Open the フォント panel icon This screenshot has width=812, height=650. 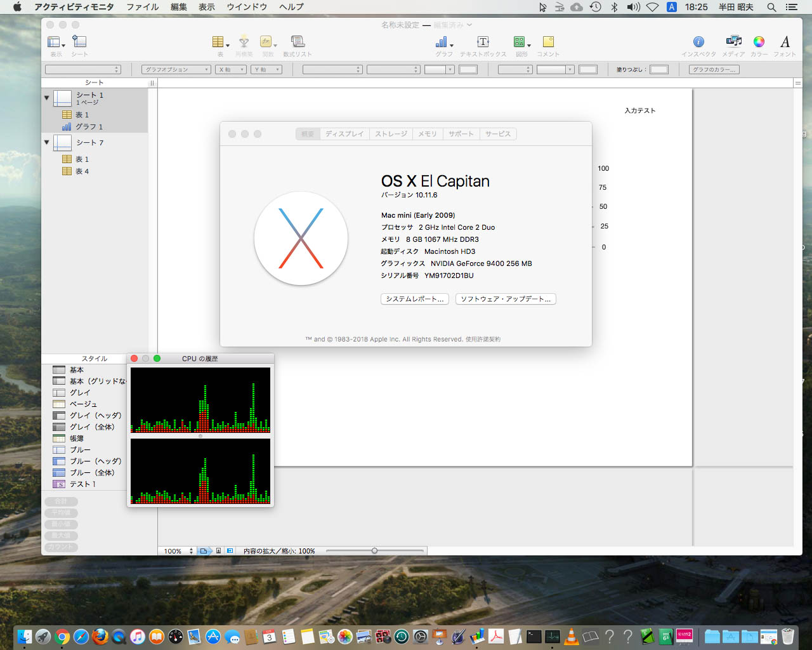785,43
